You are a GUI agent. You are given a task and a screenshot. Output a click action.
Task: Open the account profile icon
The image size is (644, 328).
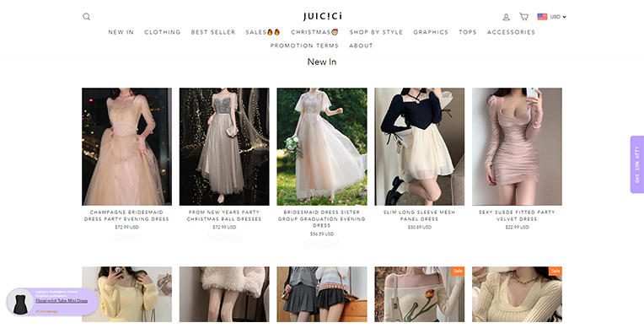pyautogui.click(x=506, y=17)
